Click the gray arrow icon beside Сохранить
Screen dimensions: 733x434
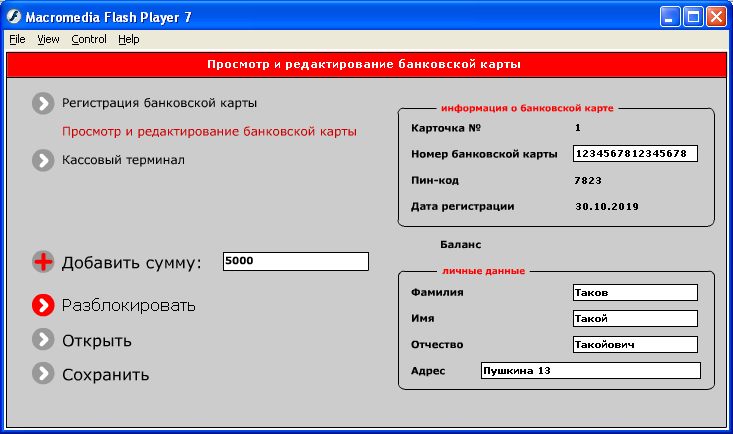pyautogui.click(x=43, y=374)
